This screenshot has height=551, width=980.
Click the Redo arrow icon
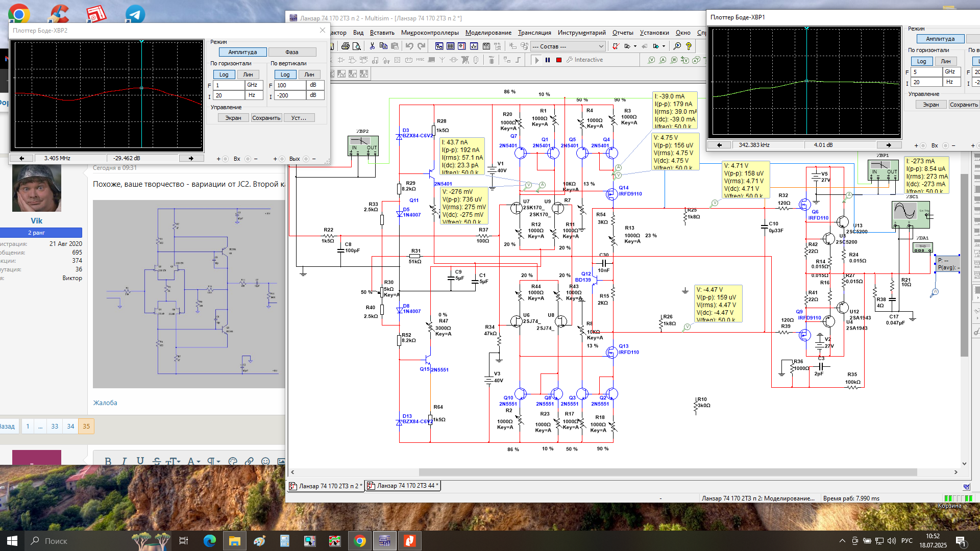421,46
